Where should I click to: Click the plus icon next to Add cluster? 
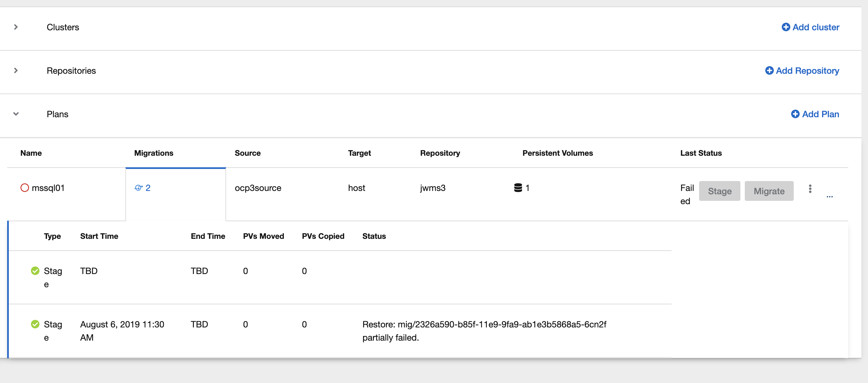click(786, 27)
